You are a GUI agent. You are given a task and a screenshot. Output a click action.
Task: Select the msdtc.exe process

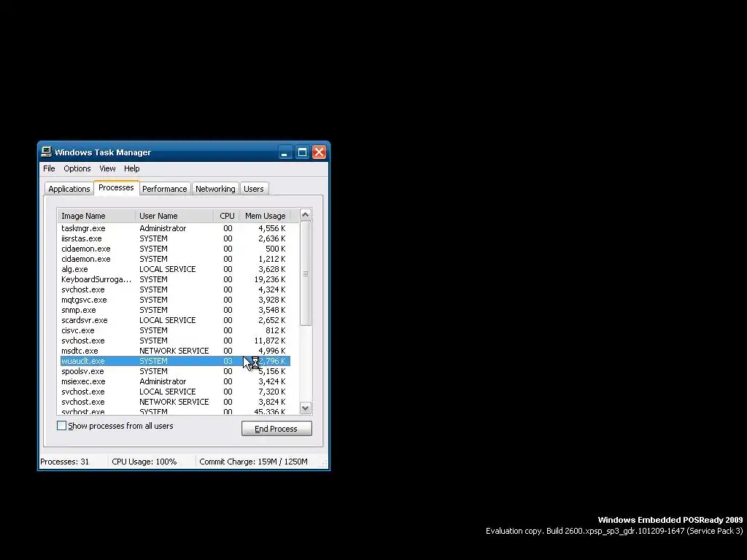click(175, 351)
